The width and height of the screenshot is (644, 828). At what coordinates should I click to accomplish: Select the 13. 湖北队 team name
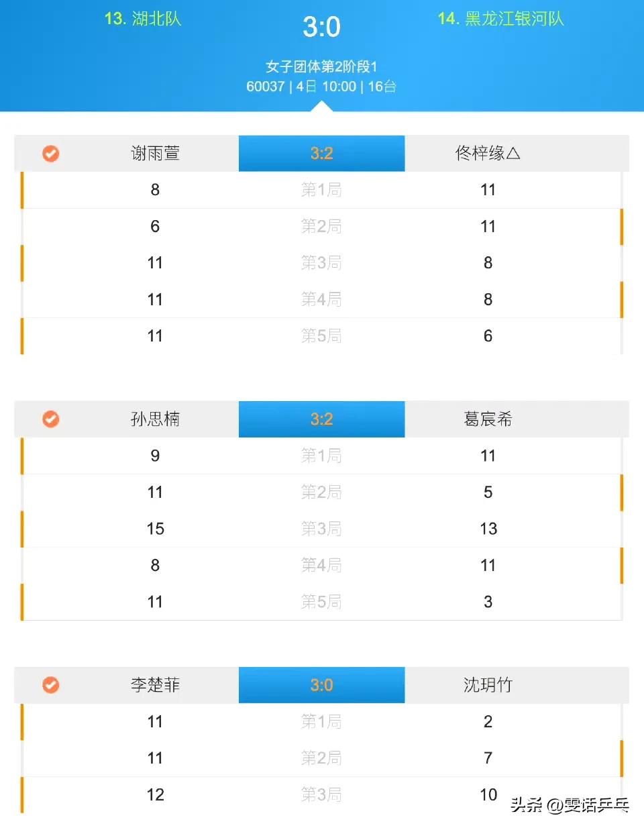click(x=143, y=19)
